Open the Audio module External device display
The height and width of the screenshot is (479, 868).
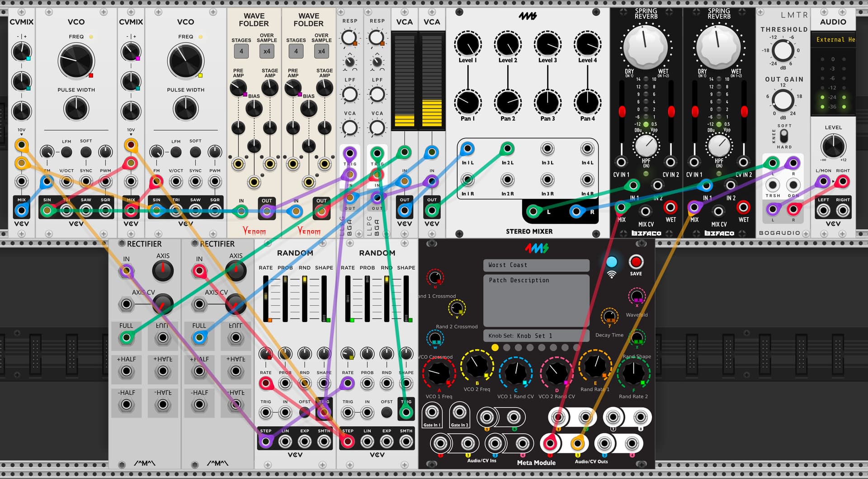click(833, 40)
